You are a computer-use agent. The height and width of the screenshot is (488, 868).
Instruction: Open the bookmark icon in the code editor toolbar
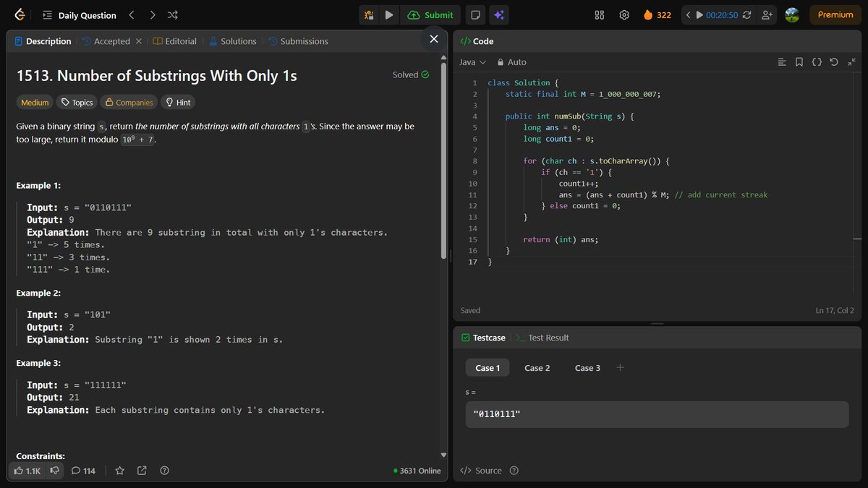coord(799,62)
